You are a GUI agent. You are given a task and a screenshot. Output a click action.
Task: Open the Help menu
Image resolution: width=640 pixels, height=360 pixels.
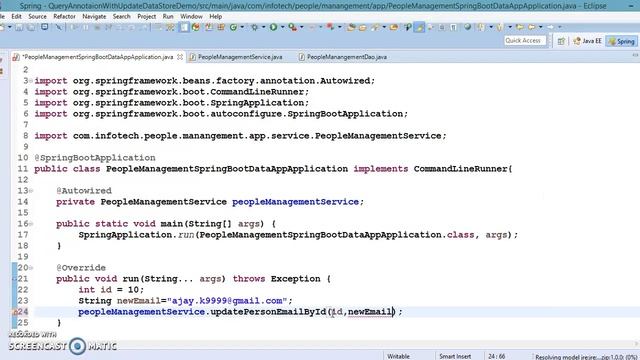(x=216, y=17)
